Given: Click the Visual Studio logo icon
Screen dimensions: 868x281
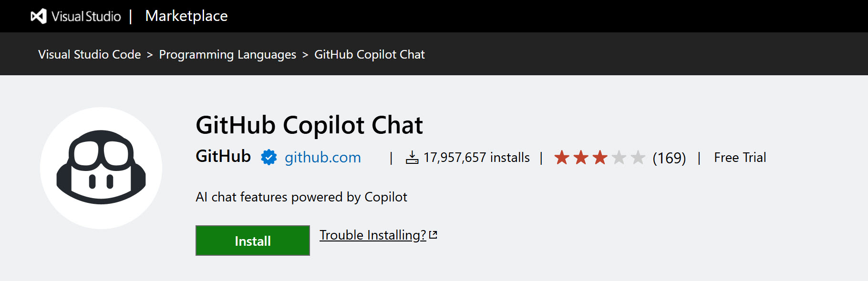Looking at the screenshot, I should pyautogui.click(x=38, y=15).
